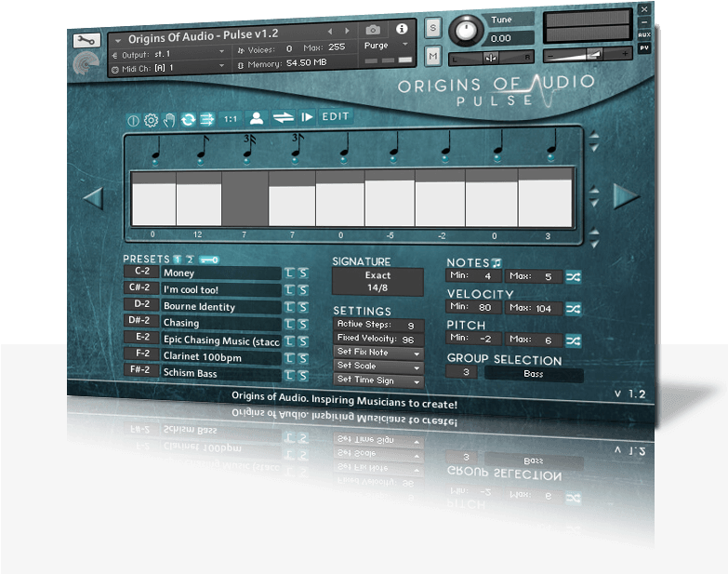Toggle the AUX button
Image resolution: width=728 pixels, height=574 pixels.
(x=644, y=35)
